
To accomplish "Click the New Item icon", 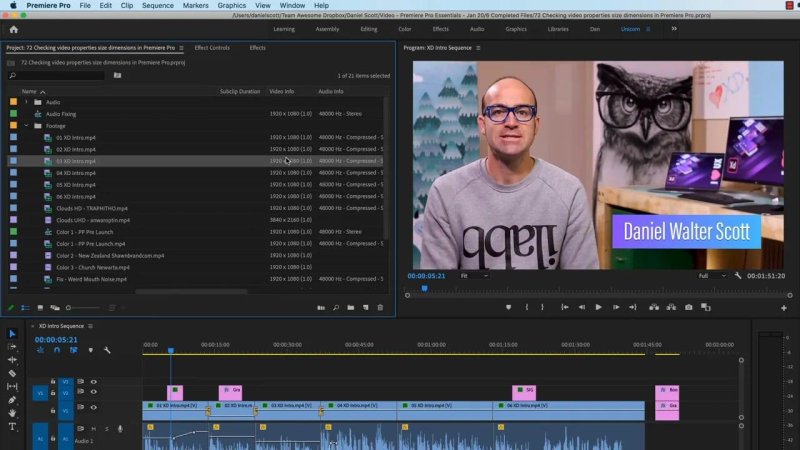I will click(x=365, y=308).
